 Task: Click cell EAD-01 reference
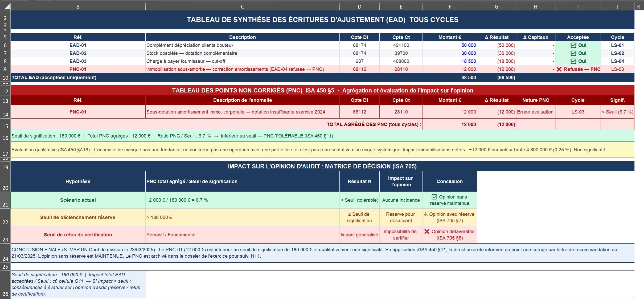click(78, 45)
